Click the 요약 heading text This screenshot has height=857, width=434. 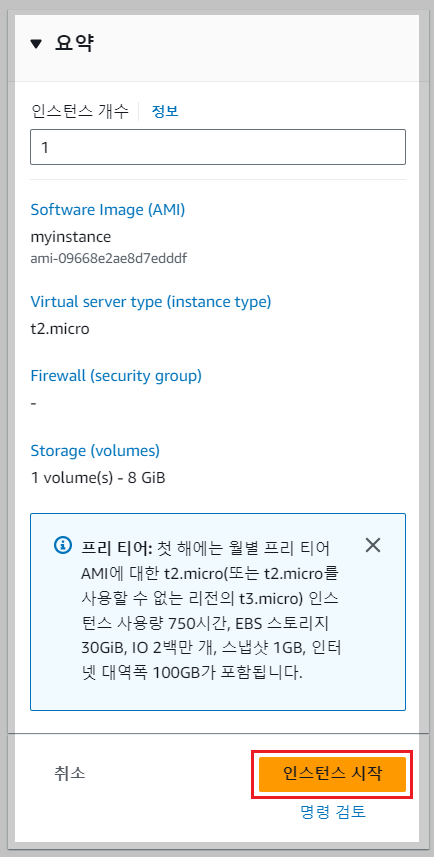[75, 44]
